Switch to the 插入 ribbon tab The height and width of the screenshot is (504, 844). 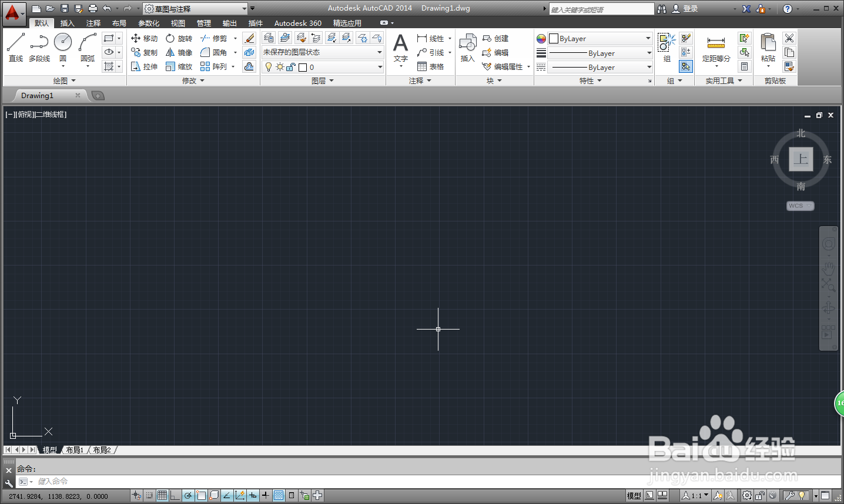coord(68,23)
